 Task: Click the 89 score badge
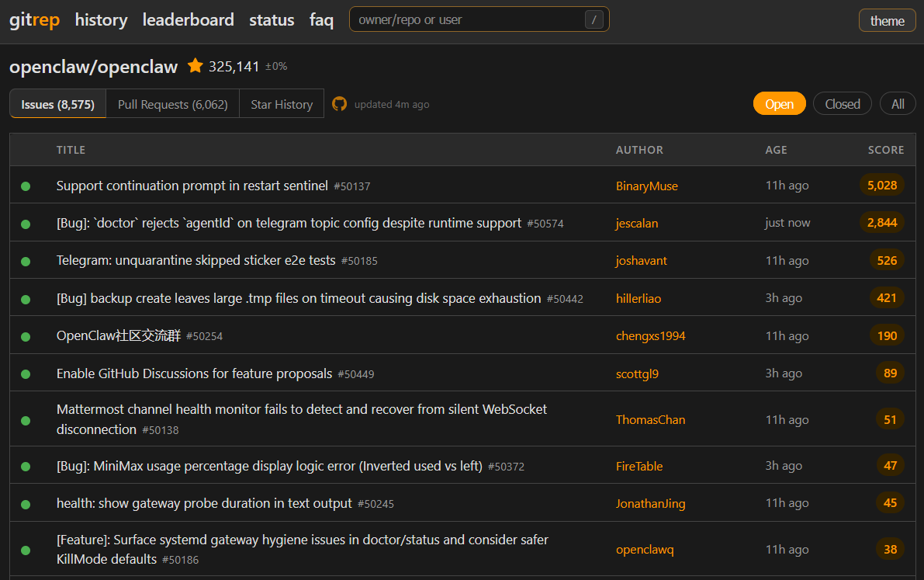coord(890,373)
